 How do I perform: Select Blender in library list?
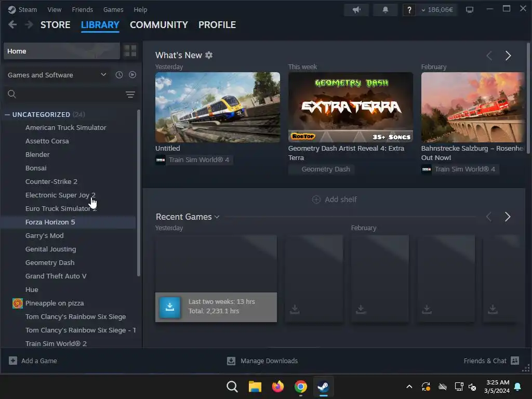pyautogui.click(x=37, y=155)
